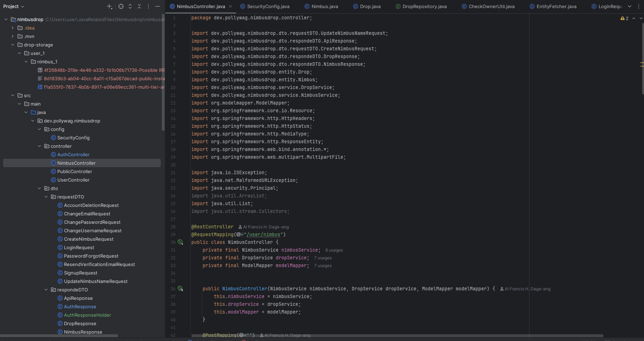Click the autowired gutter icon on line 36
This screenshot has width=644, height=341.
point(180,289)
